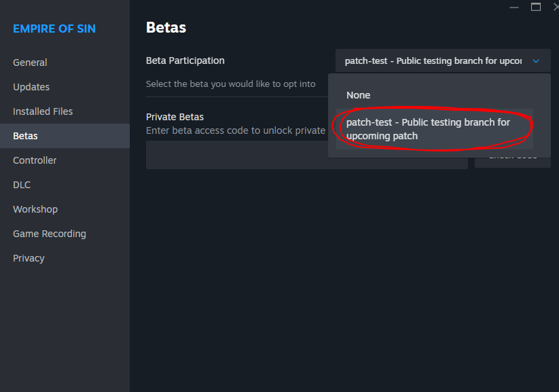
Task: Collapse the Beta Participation dropdown chevron
Action: point(536,61)
